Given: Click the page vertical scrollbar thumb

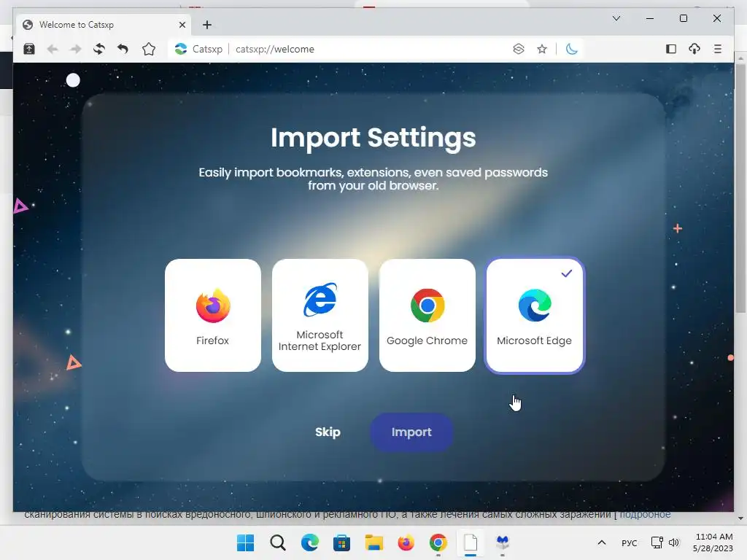Looking at the screenshot, I should pos(740,188).
